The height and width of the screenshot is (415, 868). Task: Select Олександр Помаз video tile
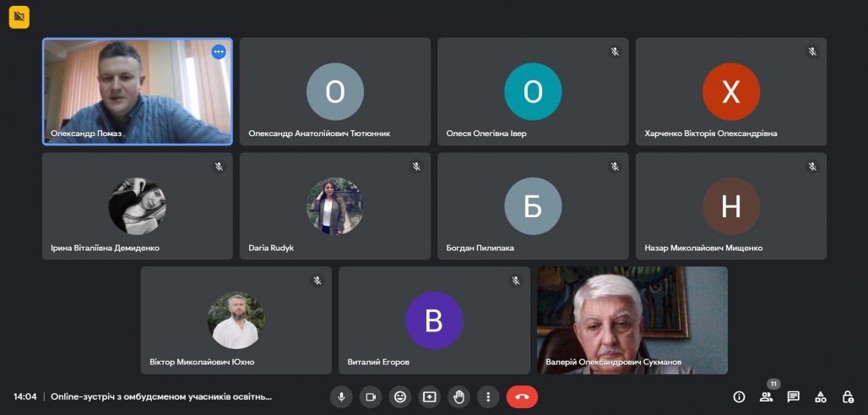138,91
